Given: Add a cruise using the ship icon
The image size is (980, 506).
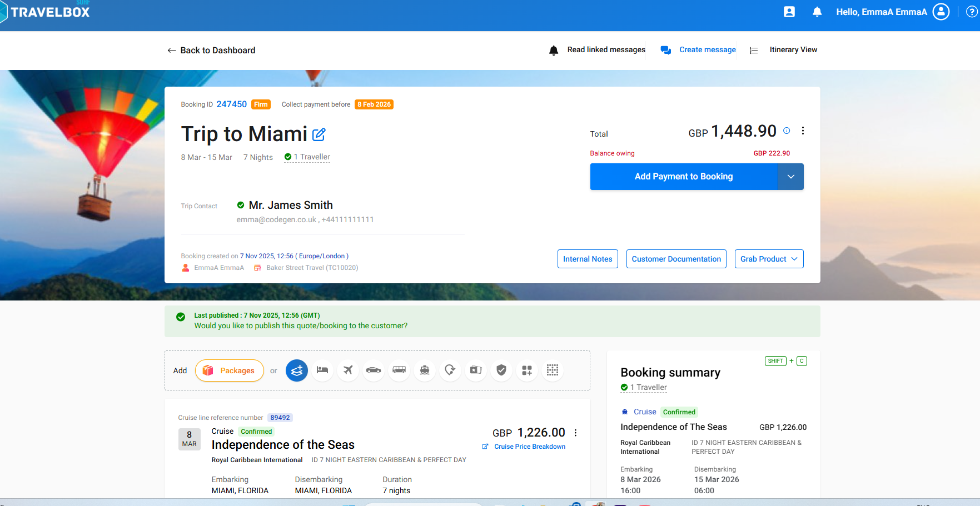Looking at the screenshot, I should coord(425,370).
